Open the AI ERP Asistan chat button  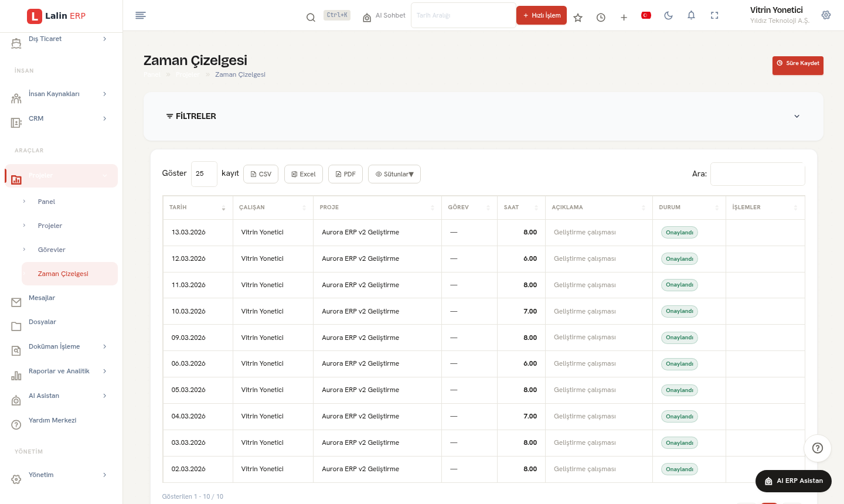tap(794, 481)
